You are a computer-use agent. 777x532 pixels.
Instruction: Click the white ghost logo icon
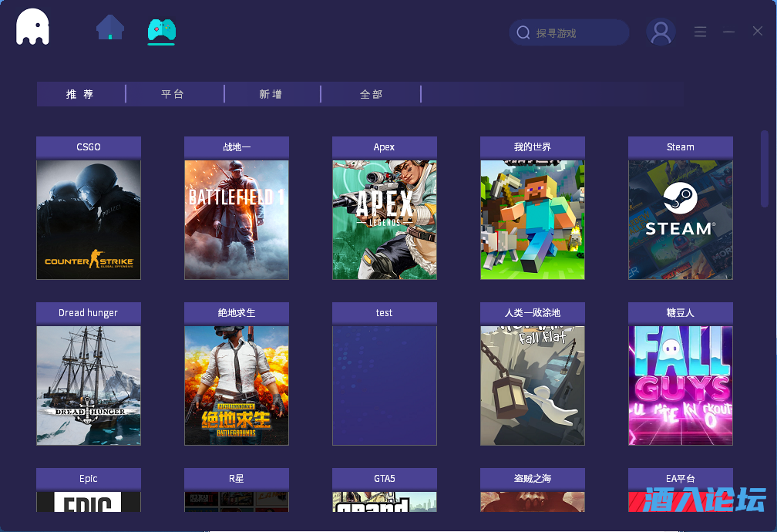click(32, 27)
